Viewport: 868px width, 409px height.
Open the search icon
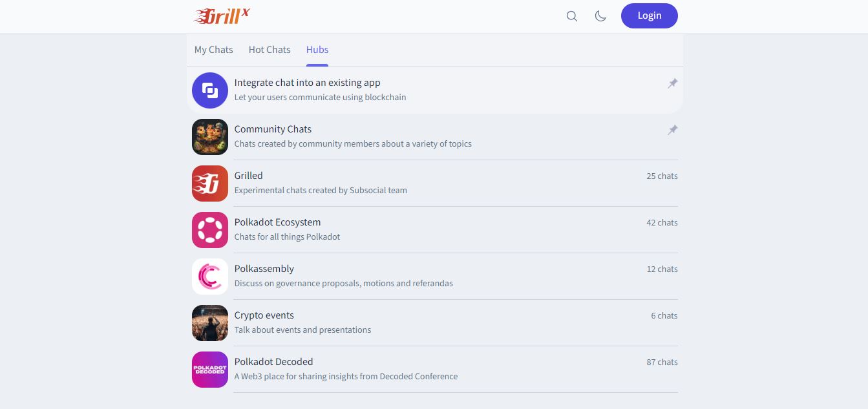pyautogui.click(x=571, y=16)
